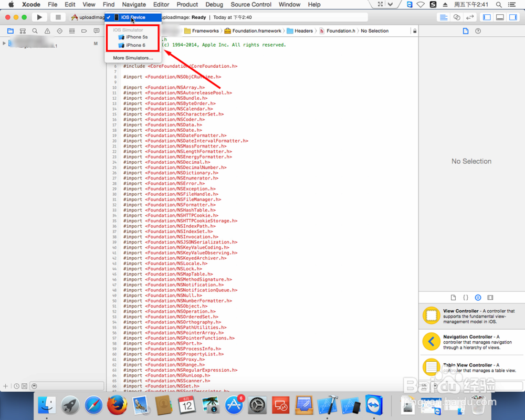
Task: Click the navigator filter text field
Action: [67, 386]
